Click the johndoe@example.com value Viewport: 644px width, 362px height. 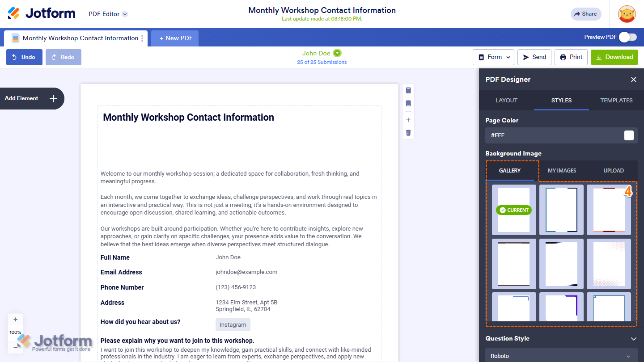click(246, 272)
